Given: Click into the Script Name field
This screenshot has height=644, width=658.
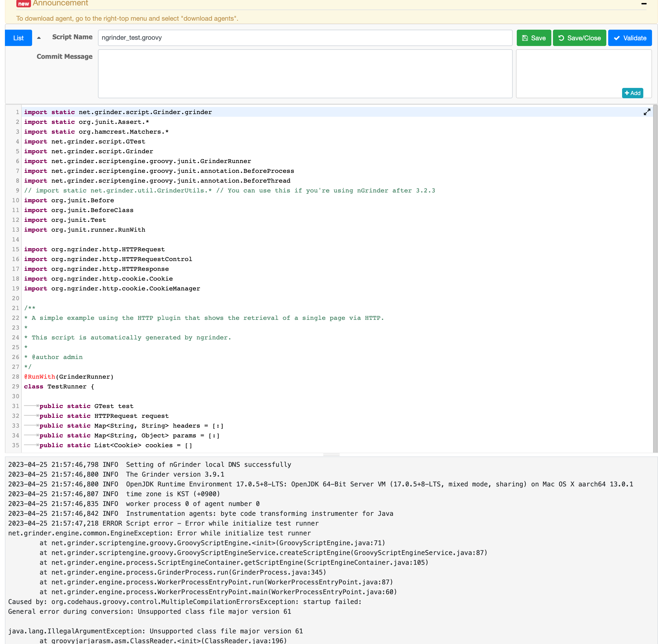Looking at the screenshot, I should coord(305,38).
